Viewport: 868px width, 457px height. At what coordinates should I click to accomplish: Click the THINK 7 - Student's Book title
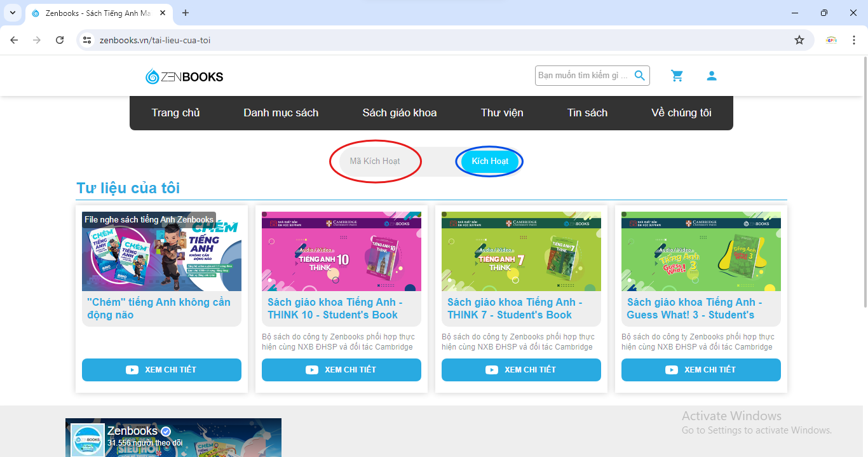515,308
